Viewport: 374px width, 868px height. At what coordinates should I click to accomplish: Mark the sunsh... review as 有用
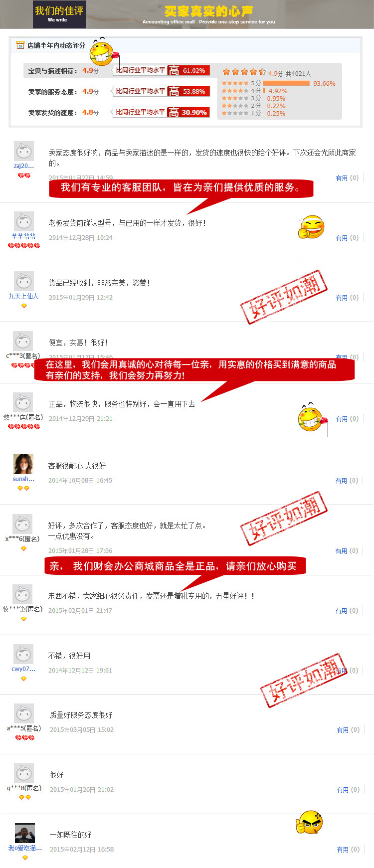(x=341, y=481)
